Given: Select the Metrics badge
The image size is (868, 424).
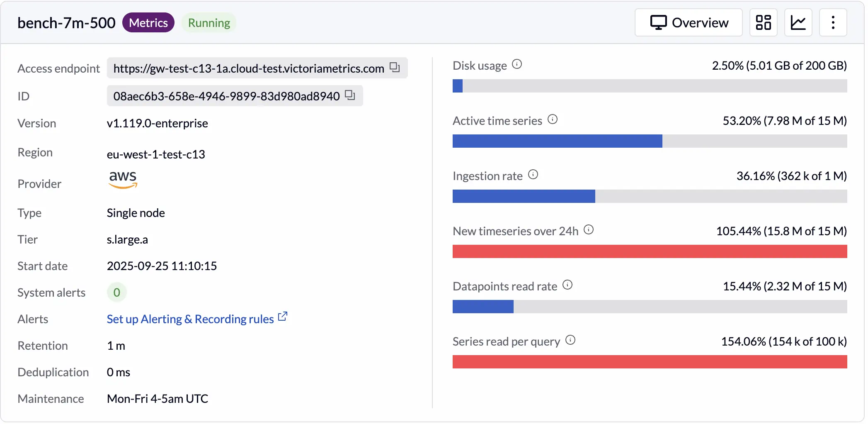Looking at the screenshot, I should tap(148, 22).
